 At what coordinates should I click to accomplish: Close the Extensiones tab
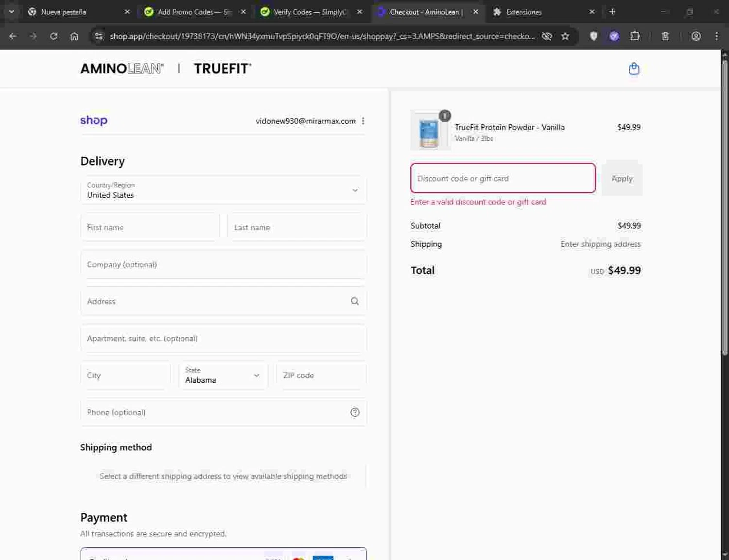coord(591,12)
